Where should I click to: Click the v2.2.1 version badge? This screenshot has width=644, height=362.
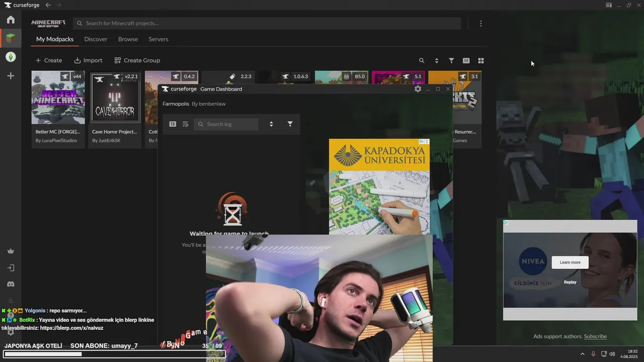[x=131, y=76]
